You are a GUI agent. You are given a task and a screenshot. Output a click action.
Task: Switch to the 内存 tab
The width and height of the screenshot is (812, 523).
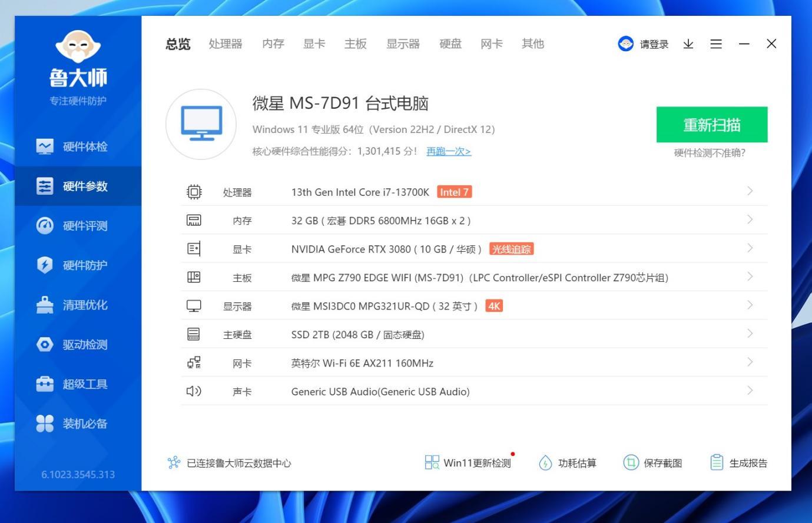(273, 44)
